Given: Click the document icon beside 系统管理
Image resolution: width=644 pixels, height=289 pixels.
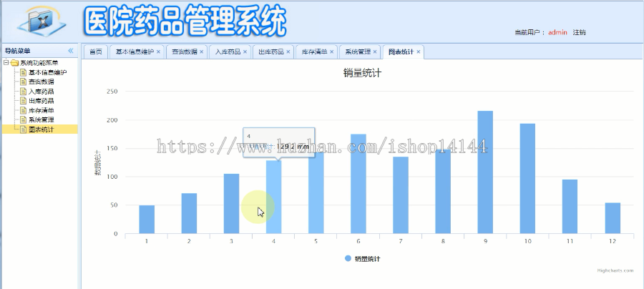Looking at the screenshot, I should (24, 120).
